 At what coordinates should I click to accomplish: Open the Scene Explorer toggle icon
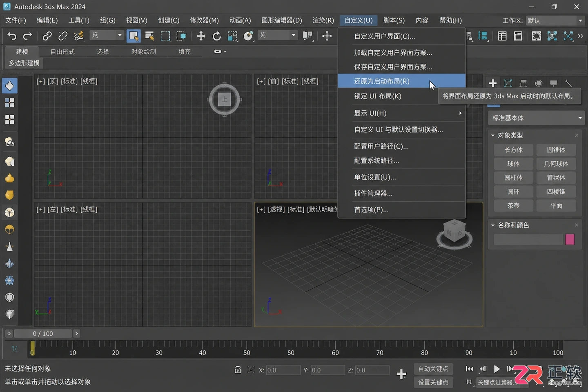point(502,36)
